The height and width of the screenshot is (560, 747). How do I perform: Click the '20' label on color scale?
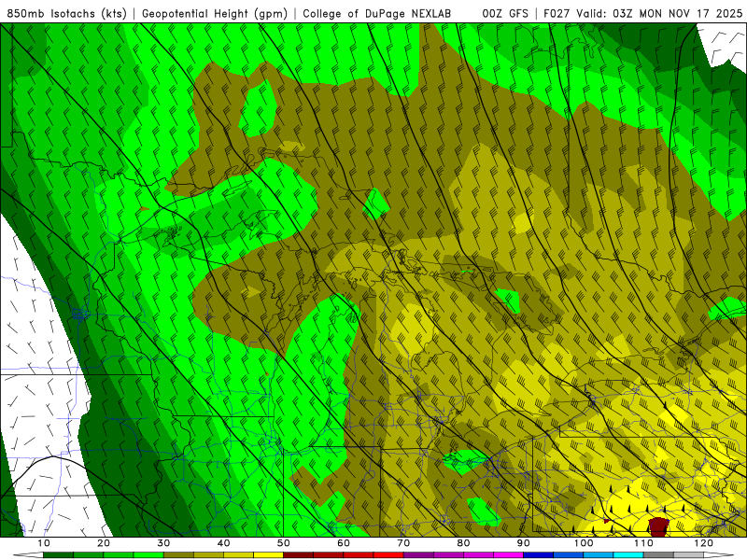click(x=104, y=543)
